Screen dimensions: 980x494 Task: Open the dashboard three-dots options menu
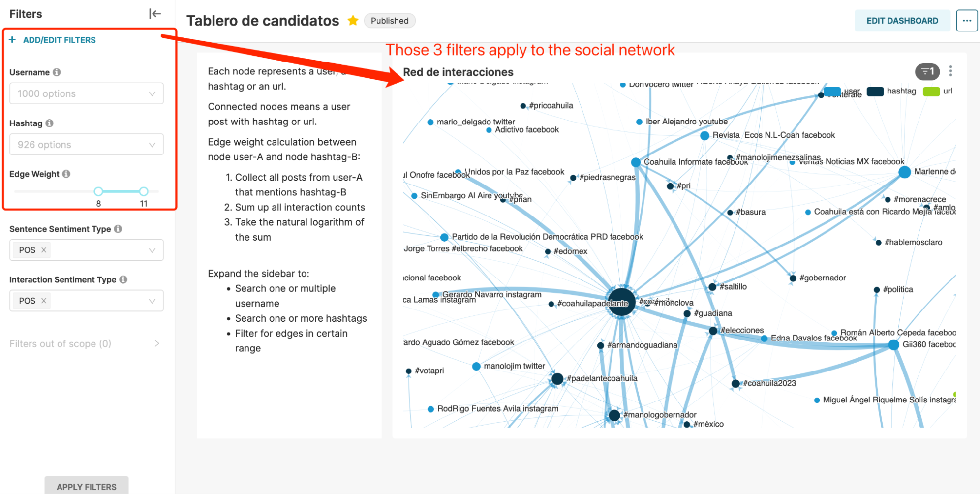point(967,21)
